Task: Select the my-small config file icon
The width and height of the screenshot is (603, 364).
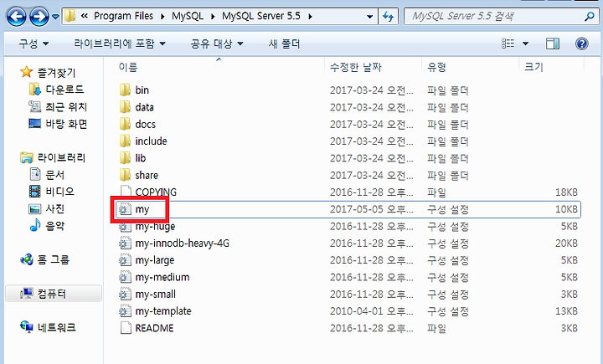Action: 124,294
